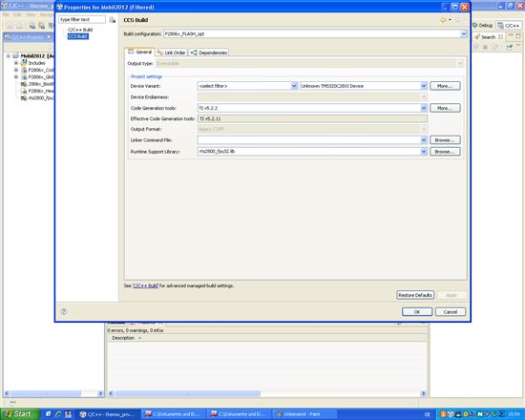Image resolution: width=525 pixels, height=420 pixels.
Task: Click the back navigation arrow in dialog header
Action: pyautogui.click(x=443, y=20)
